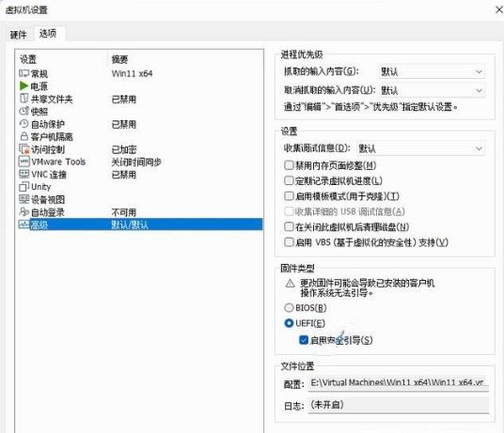Click the VNC 连接 icon
The width and height of the screenshot is (504, 433).
[x=24, y=174]
